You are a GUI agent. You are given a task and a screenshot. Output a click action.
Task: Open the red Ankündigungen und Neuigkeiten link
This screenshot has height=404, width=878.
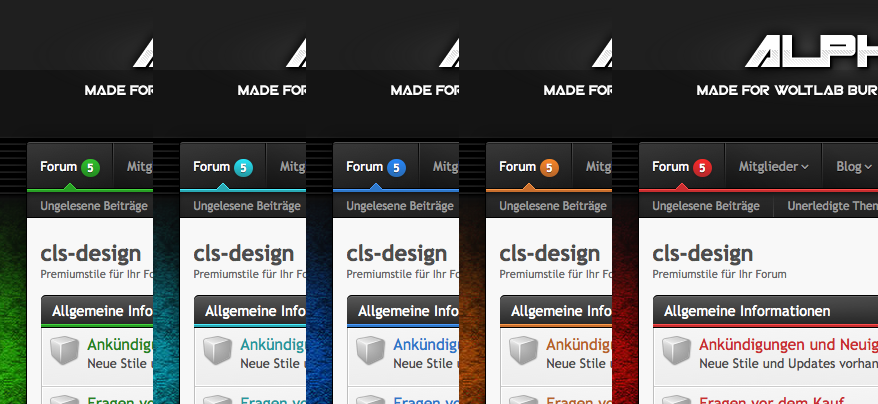[x=788, y=345]
